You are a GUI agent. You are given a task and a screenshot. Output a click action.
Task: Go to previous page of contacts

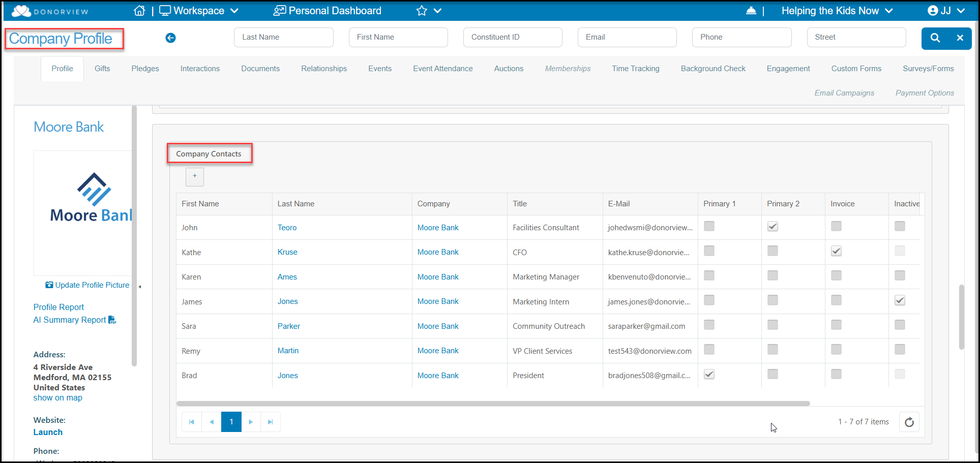point(212,422)
